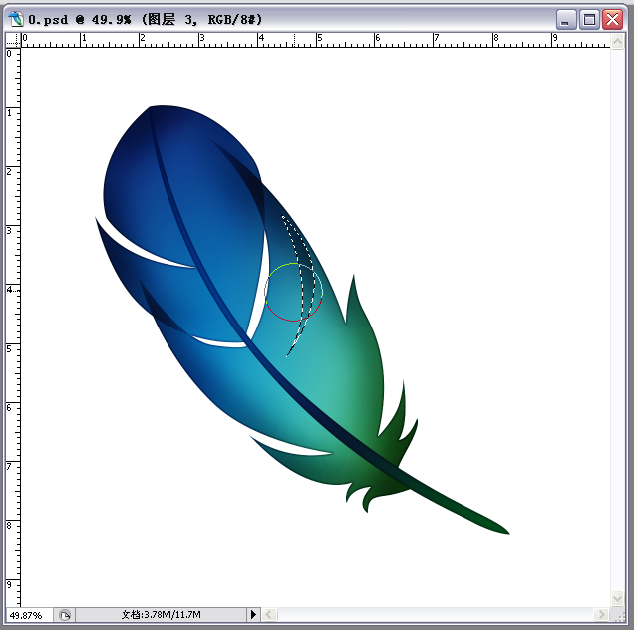Open the status bar info options arrow
This screenshot has height=630, width=634.
click(253, 615)
